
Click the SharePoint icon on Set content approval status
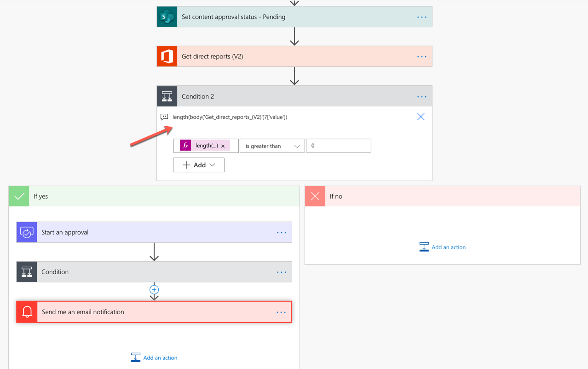166,17
